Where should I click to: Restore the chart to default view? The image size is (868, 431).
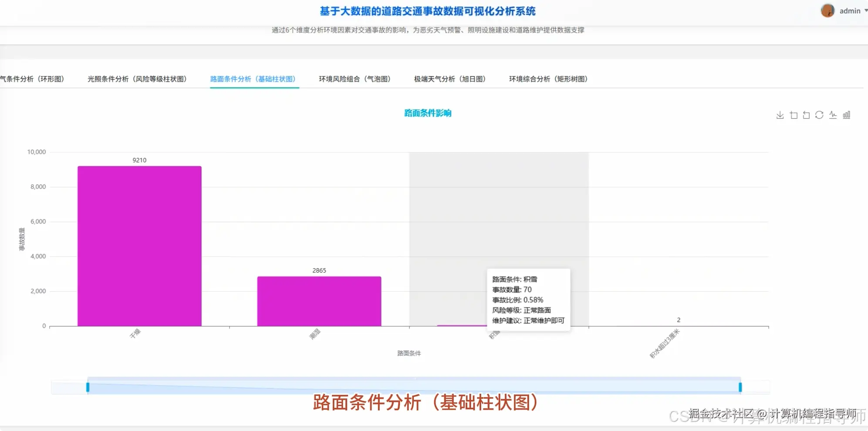pyautogui.click(x=819, y=114)
